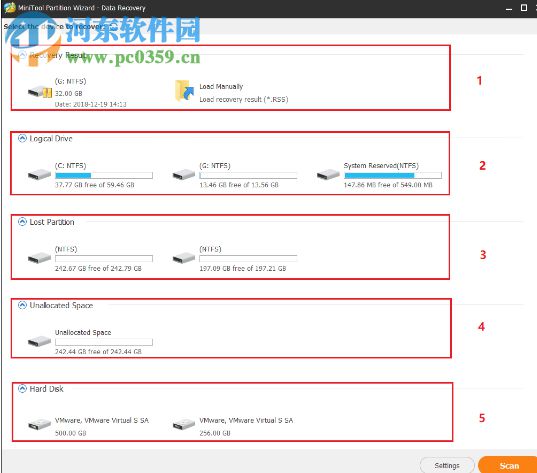Click the '256.00 GB' disk size text
This screenshot has width=537, height=473.
[x=215, y=433]
